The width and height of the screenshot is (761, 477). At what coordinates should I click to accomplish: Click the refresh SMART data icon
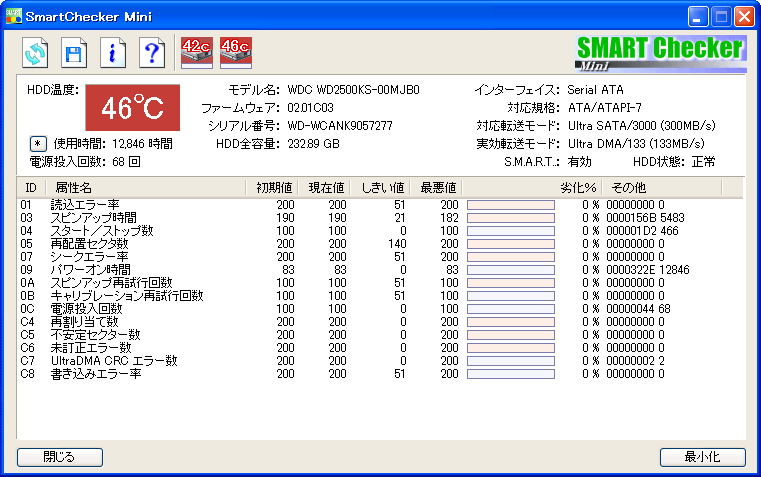[35, 52]
